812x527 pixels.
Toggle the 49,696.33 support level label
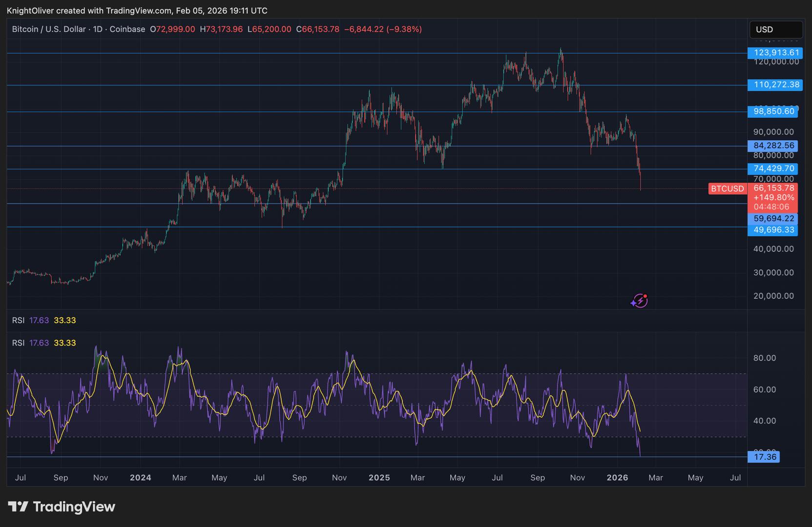(773, 229)
